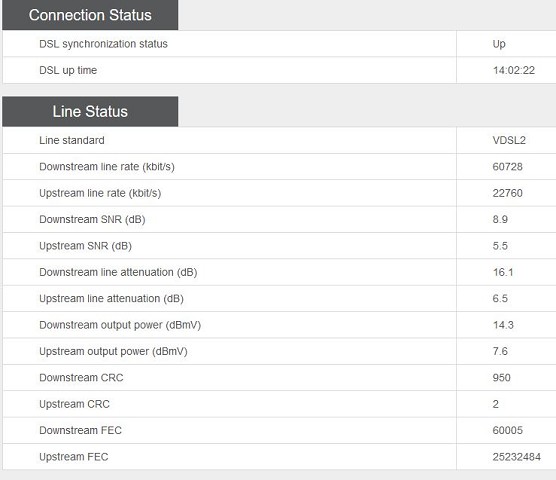556x480 pixels.
Task: Select the Downstream output power value 14.3
Action: click(503, 325)
